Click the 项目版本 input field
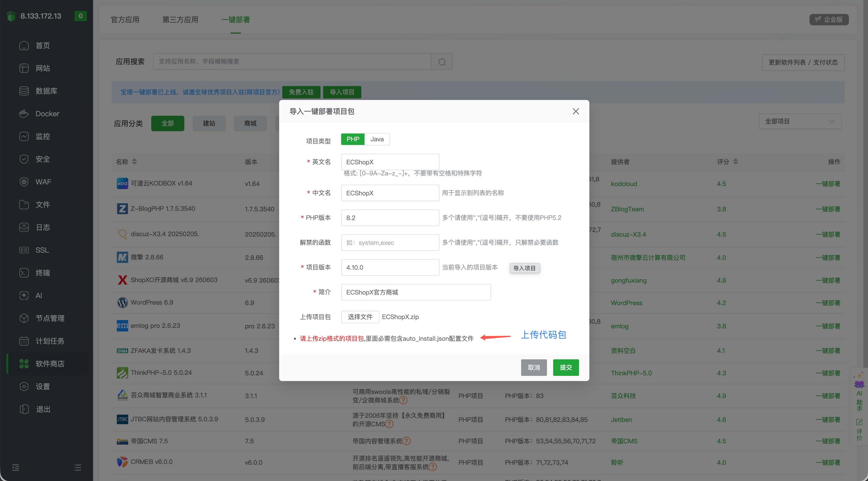Screen dimensions: 868x481 (390, 267)
